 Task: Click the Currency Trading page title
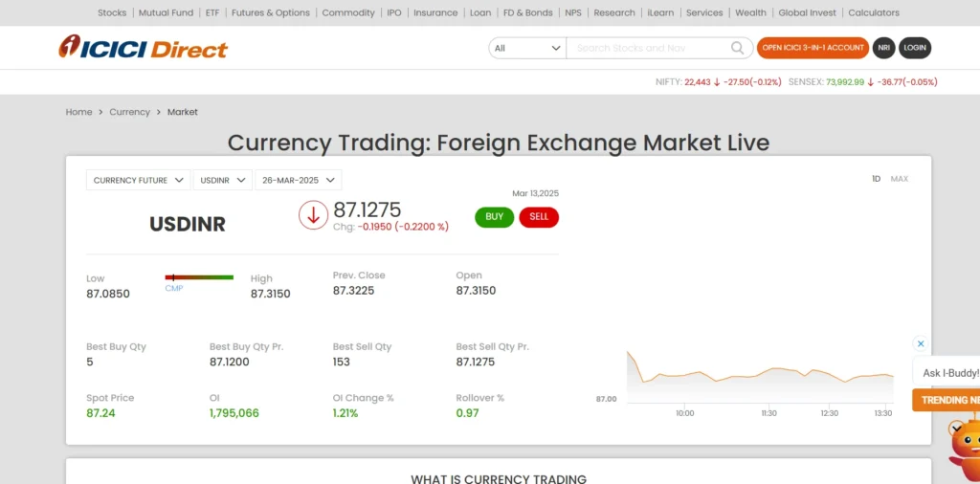click(499, 143)
